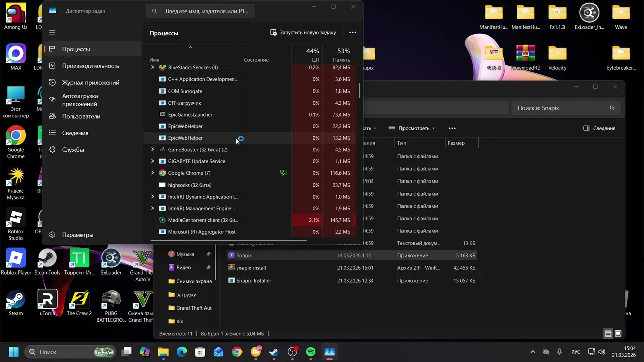The image size is (644, 362).
Task: Open Журнал приложений section
Action: tap(93, 82)
